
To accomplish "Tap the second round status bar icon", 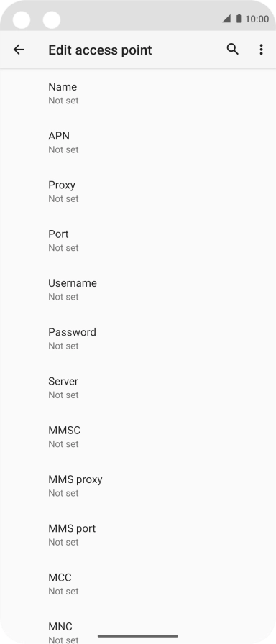I will (x=52, y=19).
